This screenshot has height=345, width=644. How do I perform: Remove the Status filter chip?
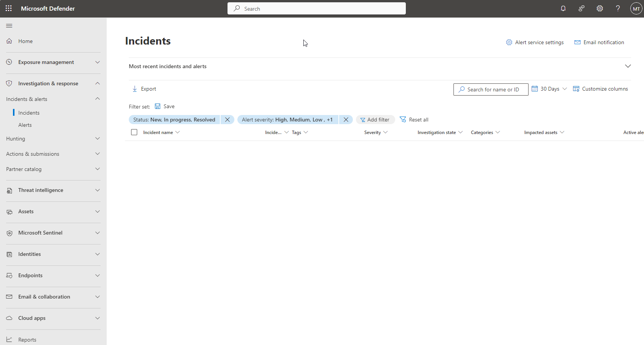coord(227,120)
